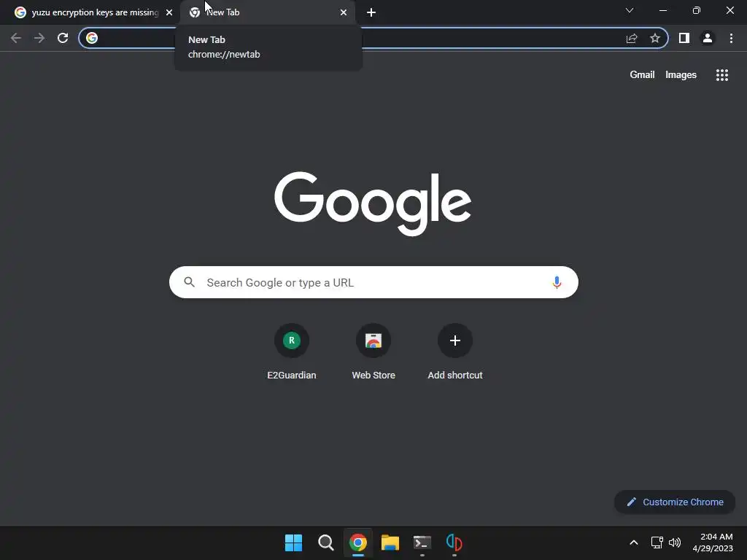The height and width of the screenshot is (560, 747).
Task: Focus the Search Google or type a URL box
Action: pos(373,282)
